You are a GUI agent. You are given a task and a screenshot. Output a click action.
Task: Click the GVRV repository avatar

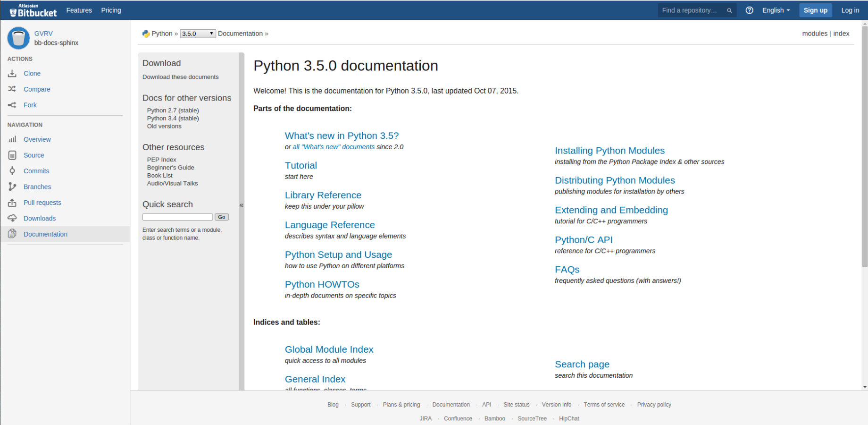tap(18, 38)
